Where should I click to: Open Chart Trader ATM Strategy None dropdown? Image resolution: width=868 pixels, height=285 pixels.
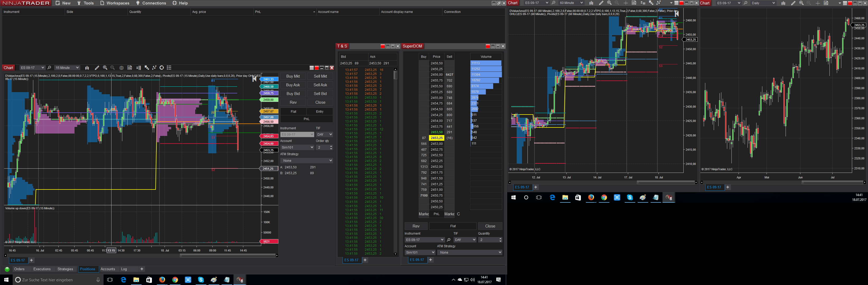pos(307,161)
